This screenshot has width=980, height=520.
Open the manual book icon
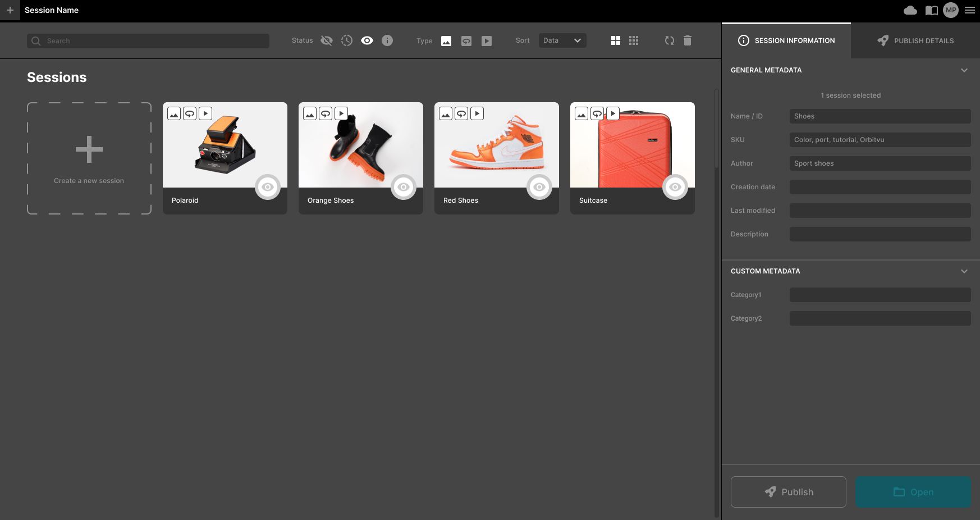[931, 10]
